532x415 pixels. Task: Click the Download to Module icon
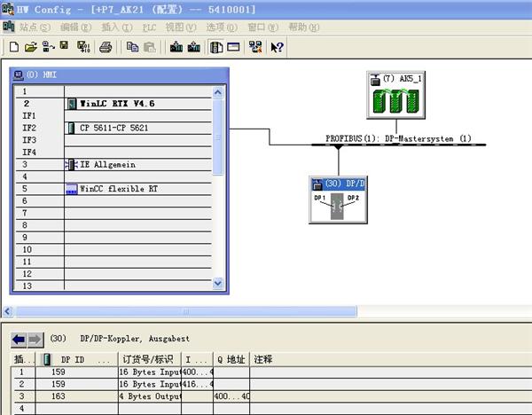[x=176, y=47]
